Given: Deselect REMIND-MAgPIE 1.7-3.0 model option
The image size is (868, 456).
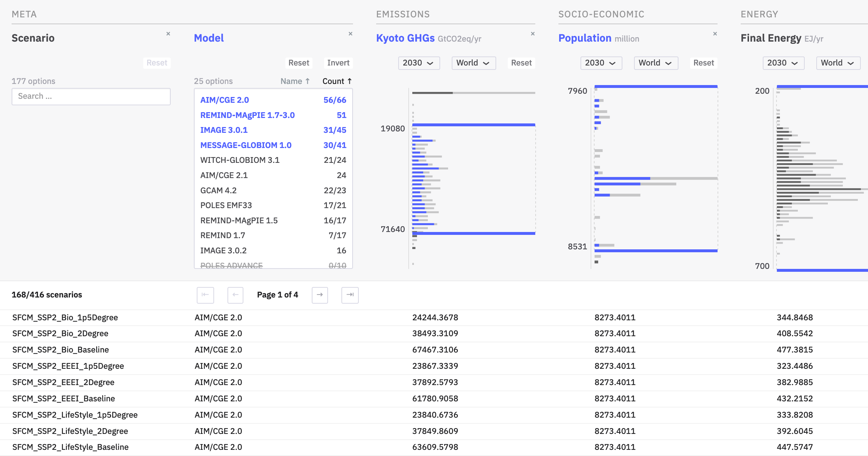Looking at the screenshot, I should click(x=273, y=115).
